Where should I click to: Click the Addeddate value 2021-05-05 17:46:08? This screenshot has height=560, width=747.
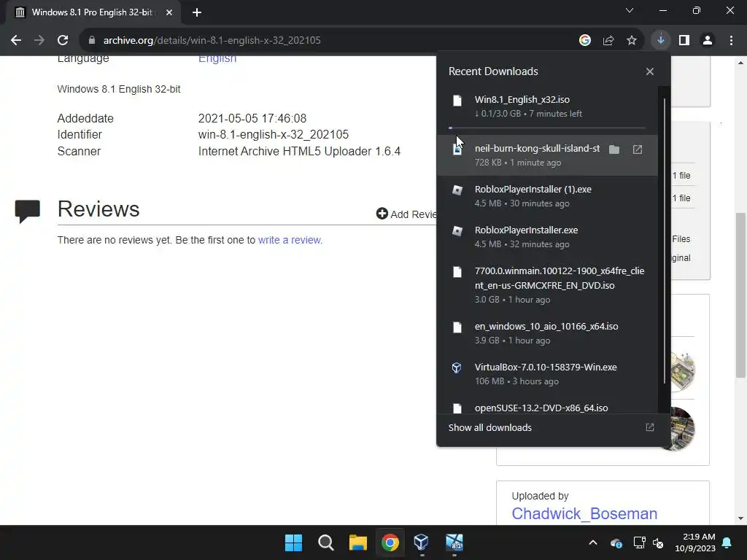tap(252, 118)
